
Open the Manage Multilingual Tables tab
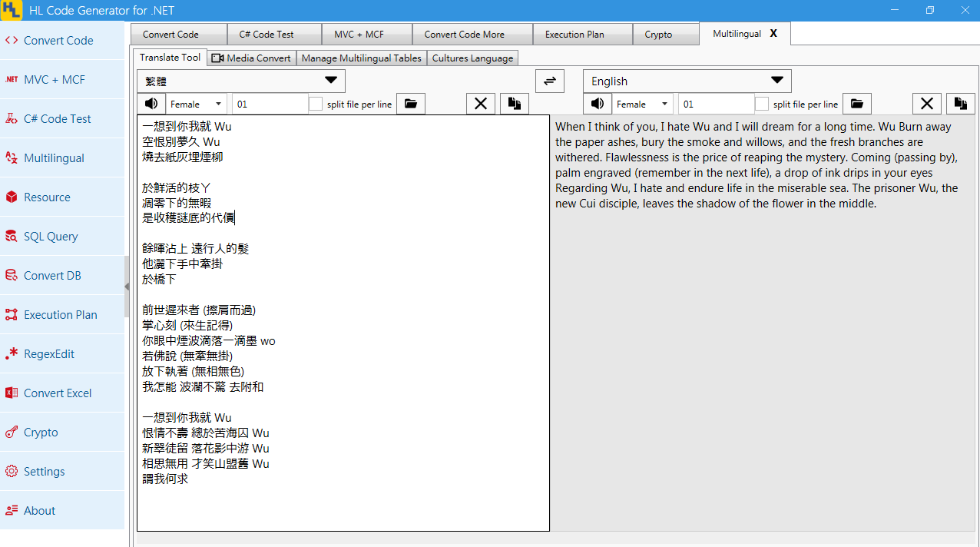[361, 58]
